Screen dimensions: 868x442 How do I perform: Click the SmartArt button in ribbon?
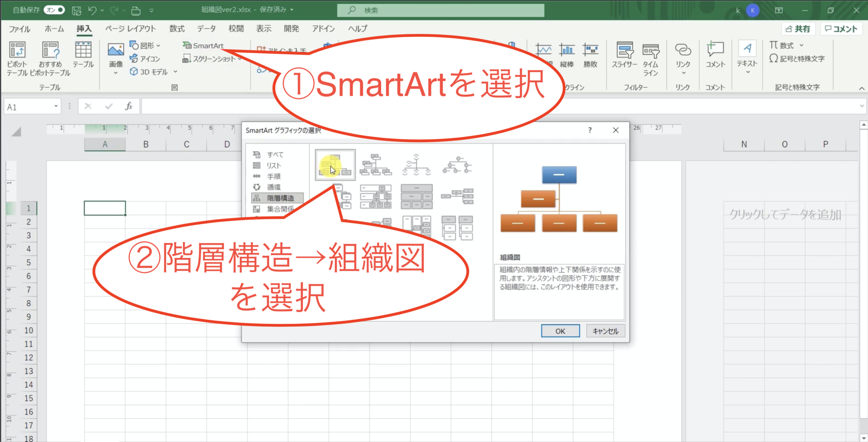pos(203,45)
